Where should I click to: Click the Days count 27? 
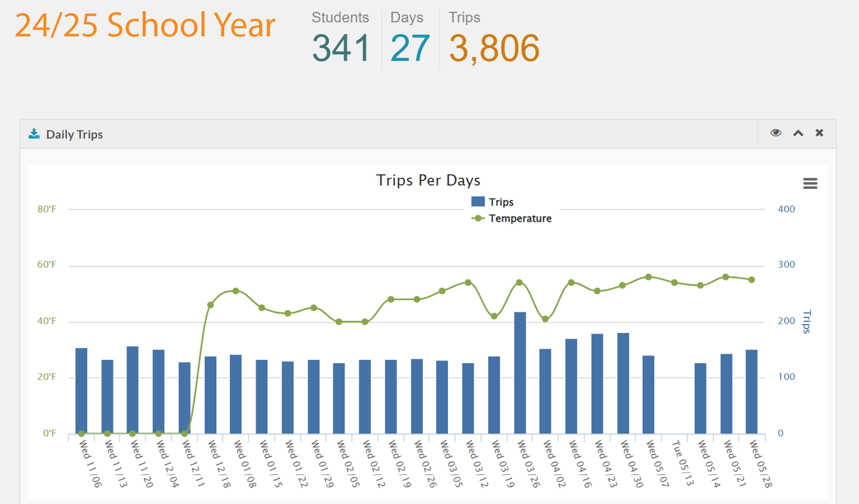410,48
